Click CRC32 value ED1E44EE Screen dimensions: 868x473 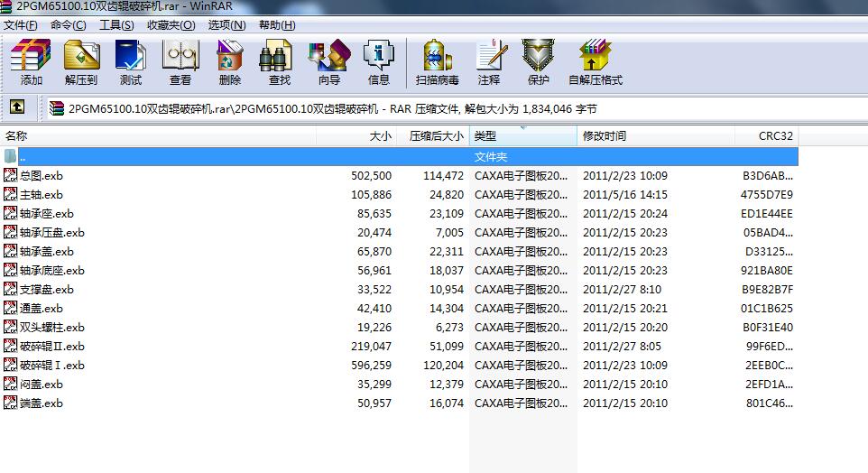[767, 213]
